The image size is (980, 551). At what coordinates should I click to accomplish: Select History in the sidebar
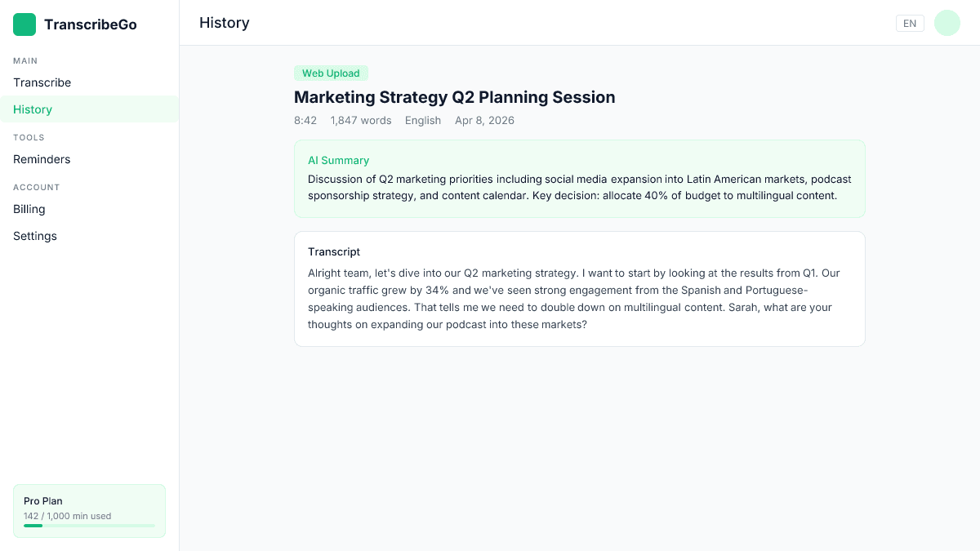pos(33,109)
